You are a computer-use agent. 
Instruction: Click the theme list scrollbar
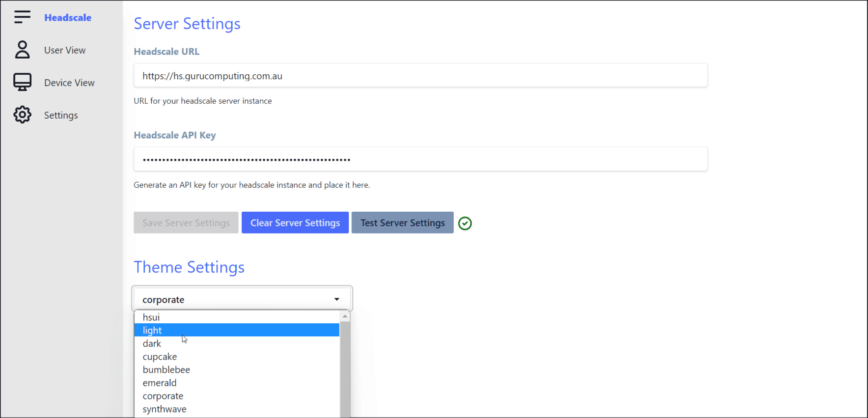click(345, 365)
